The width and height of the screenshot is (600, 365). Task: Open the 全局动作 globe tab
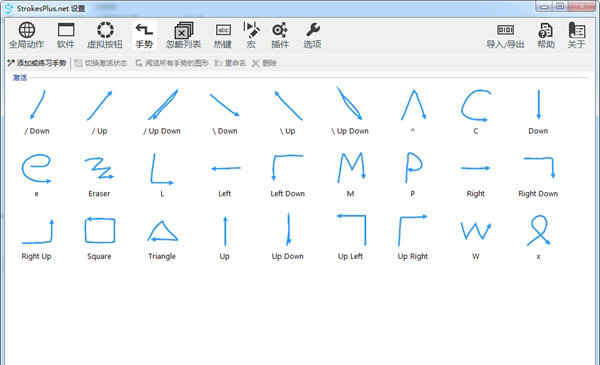pos(26,35)
